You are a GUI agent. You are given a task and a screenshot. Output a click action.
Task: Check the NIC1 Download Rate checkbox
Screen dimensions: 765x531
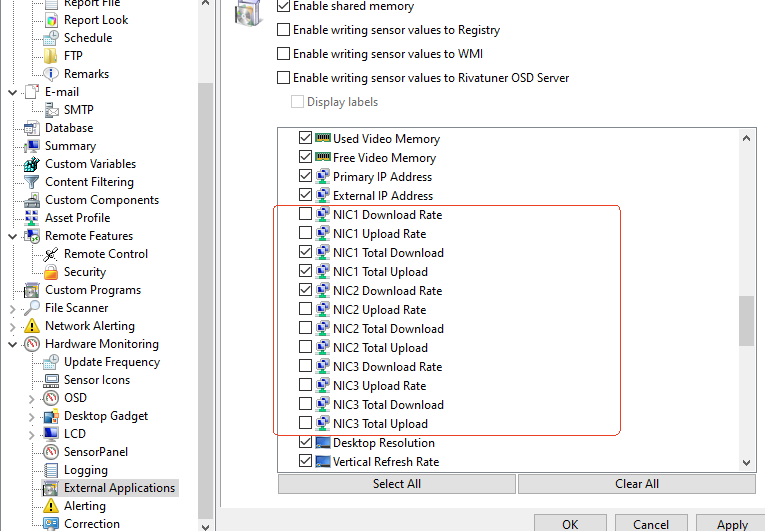pos(306,215)
